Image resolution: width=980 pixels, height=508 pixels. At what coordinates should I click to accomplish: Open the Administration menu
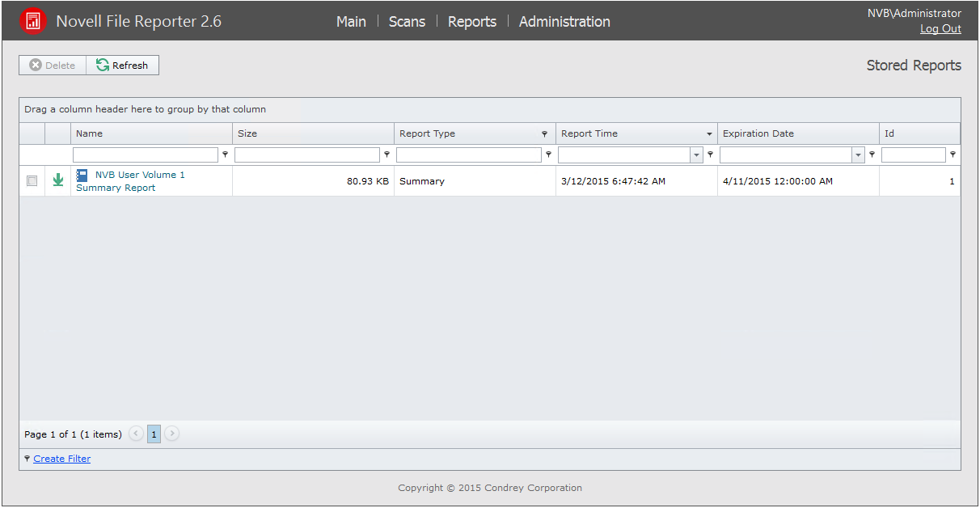(x=564, y=21)
